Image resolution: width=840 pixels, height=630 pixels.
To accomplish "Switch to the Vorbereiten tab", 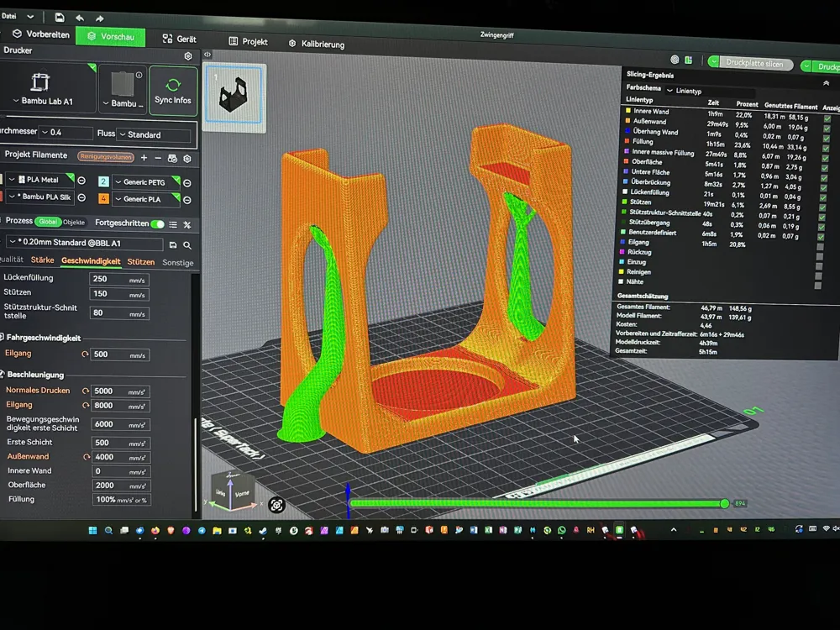I will 40,34.
